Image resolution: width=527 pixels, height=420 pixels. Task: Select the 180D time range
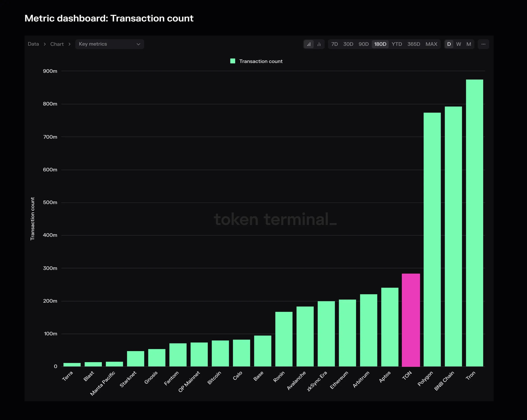tap(380, 44)
